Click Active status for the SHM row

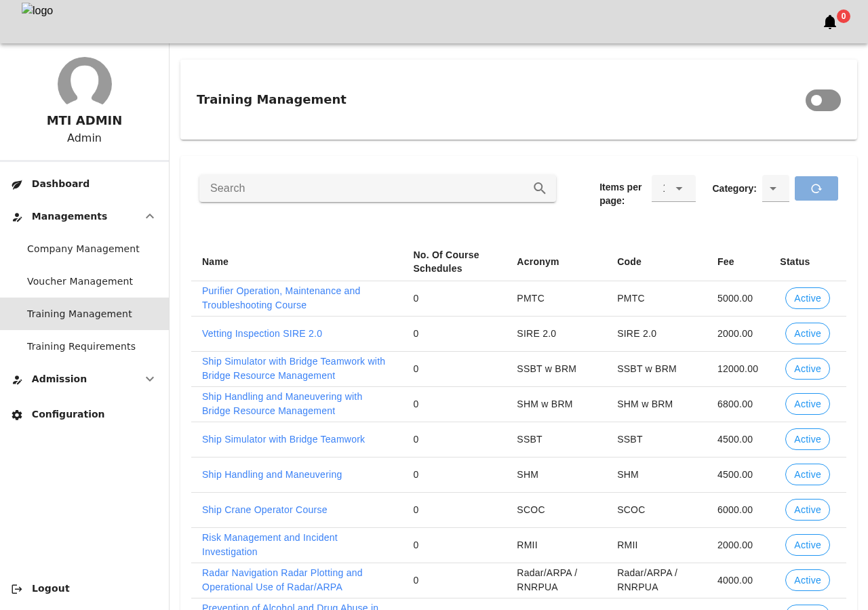point(808,474)
